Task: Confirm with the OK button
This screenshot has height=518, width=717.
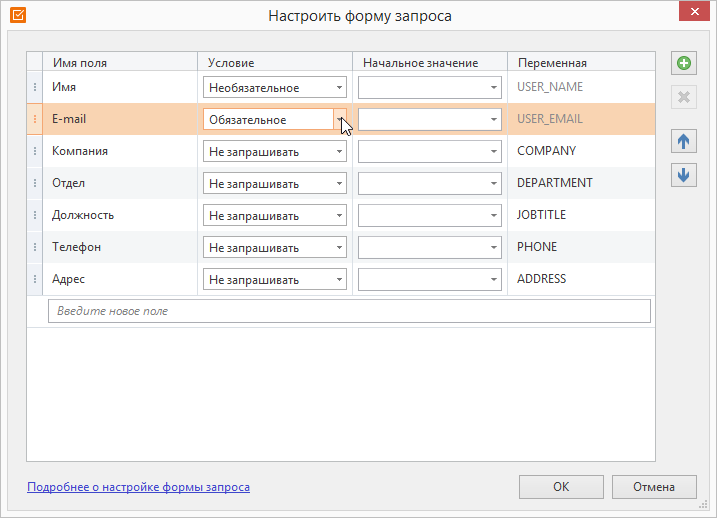Action: tap(561, 487)
